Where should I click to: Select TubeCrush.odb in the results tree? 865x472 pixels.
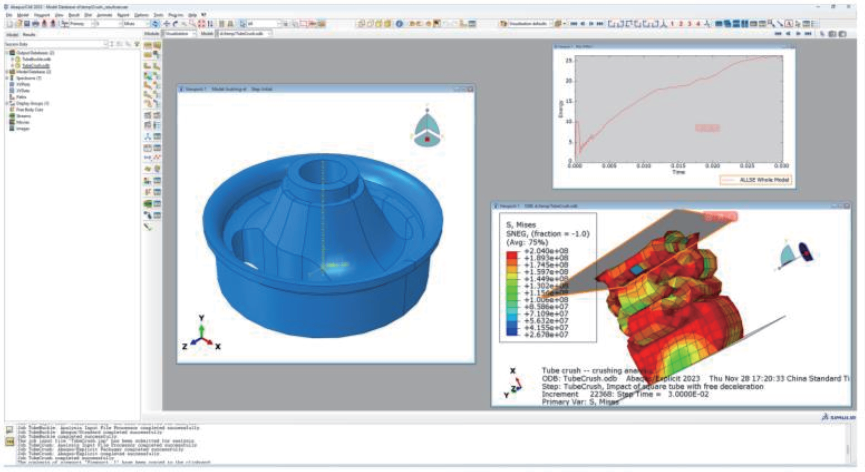click(36, 65)
